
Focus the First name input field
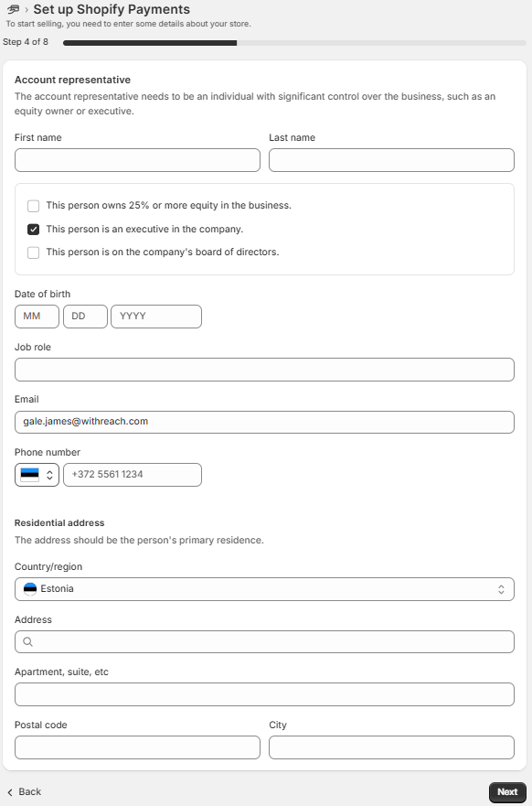138,160
